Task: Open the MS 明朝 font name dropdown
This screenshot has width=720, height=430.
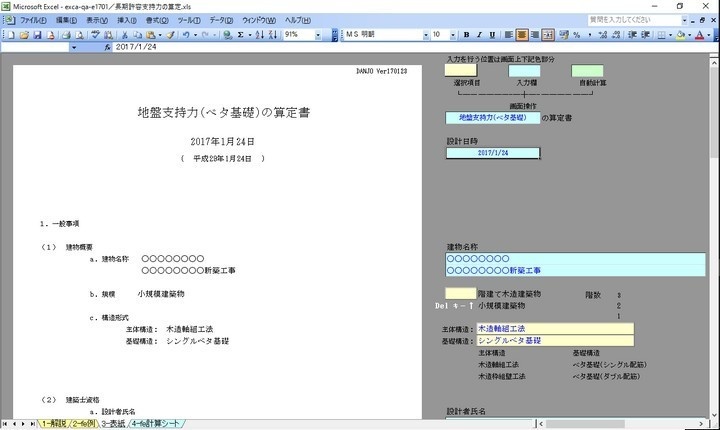Action: [x=426, y=35]
